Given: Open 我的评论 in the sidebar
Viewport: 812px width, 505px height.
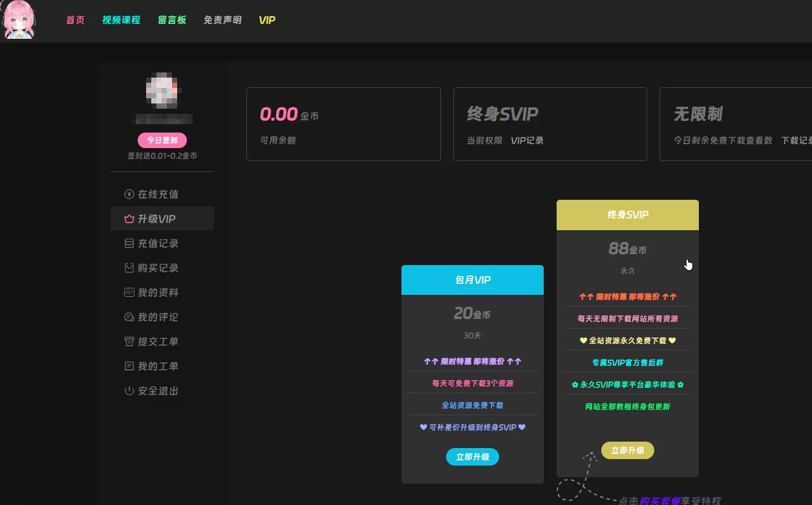Looking at the screenshot, I should click(162, 317).
